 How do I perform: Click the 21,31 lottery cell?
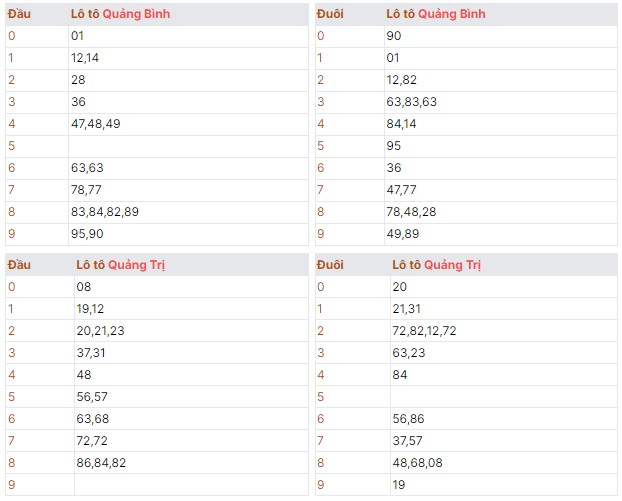[x=407, y=309]
